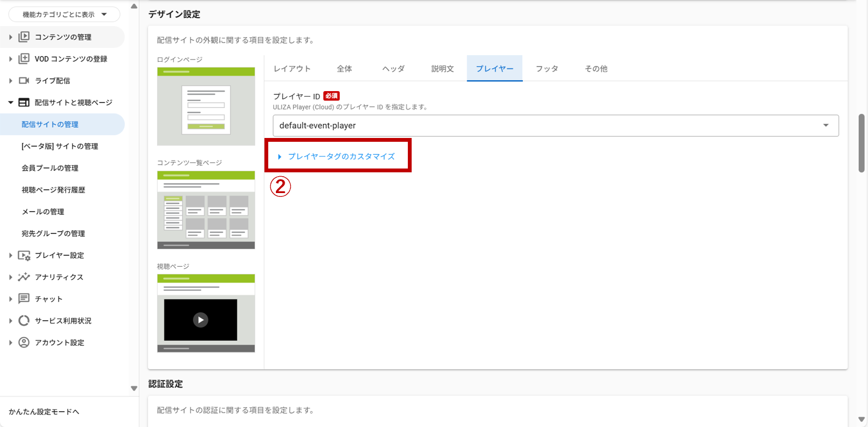868x427 pixels.
Task: Switch to the ヘッダ tab
Action: click(393, 69)
